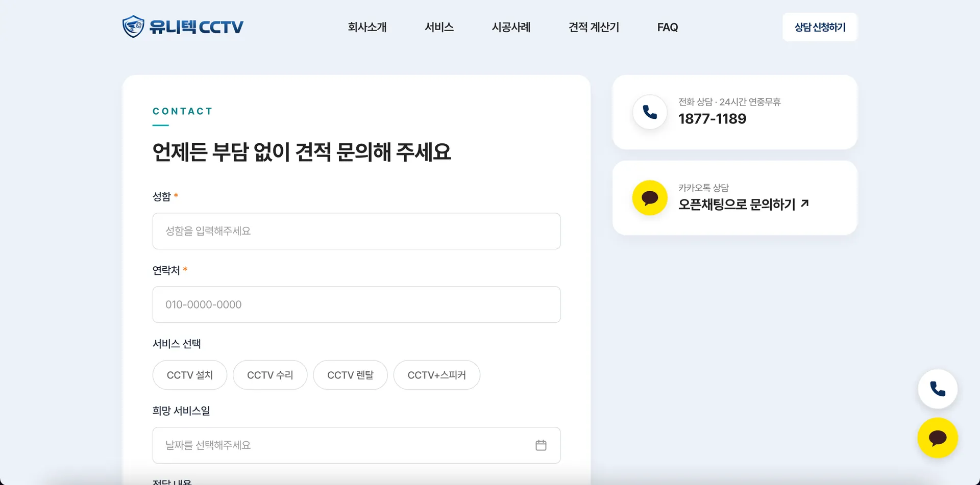Go to 시공사례 page

pos(511,27)
